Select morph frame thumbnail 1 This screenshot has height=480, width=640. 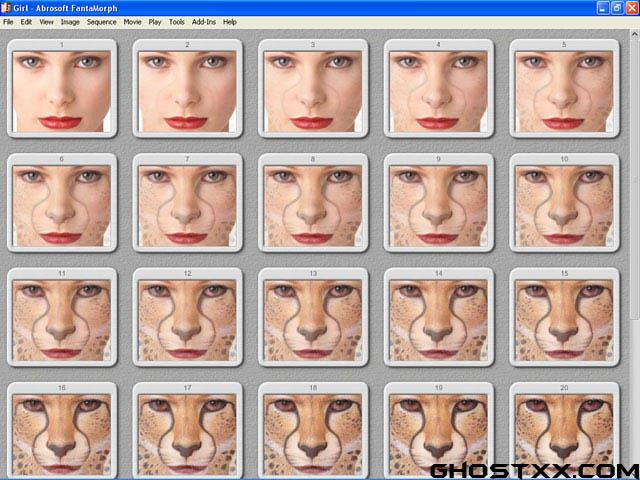pos(62,89)
